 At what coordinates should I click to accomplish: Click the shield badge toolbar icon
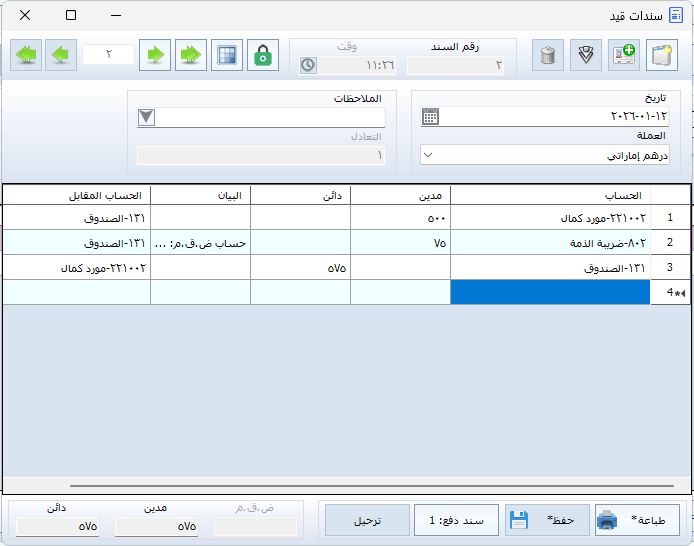click(586, 55)
